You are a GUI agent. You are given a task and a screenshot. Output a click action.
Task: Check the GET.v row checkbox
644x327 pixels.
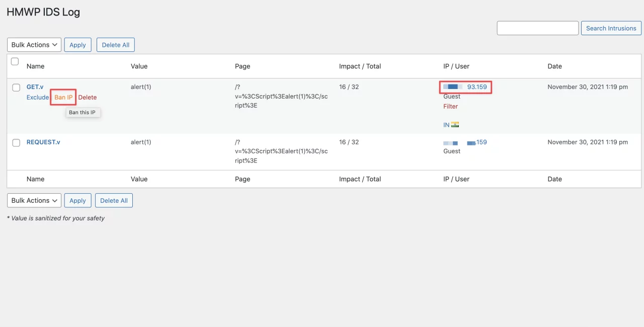click(16, 88)
